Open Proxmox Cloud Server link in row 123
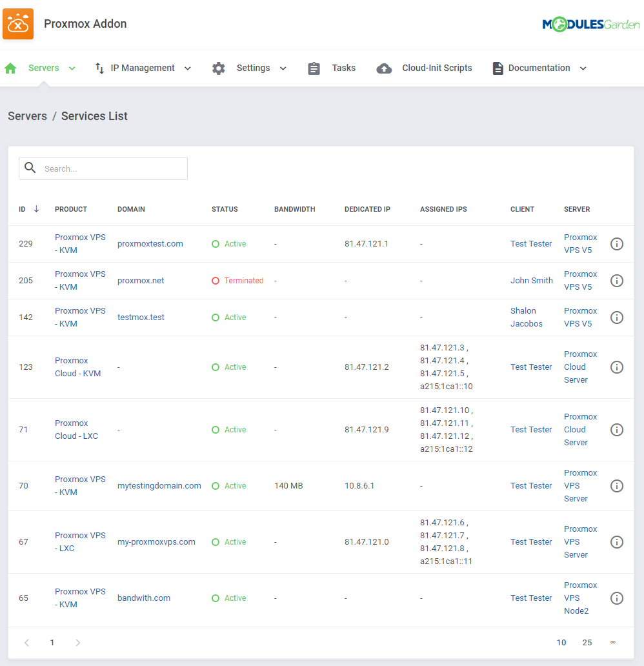The image size is (644, 666). 580,367
